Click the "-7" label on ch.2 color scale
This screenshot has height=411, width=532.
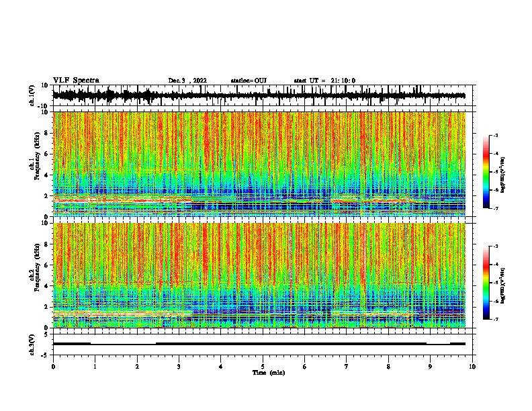(x=496, y=319)
